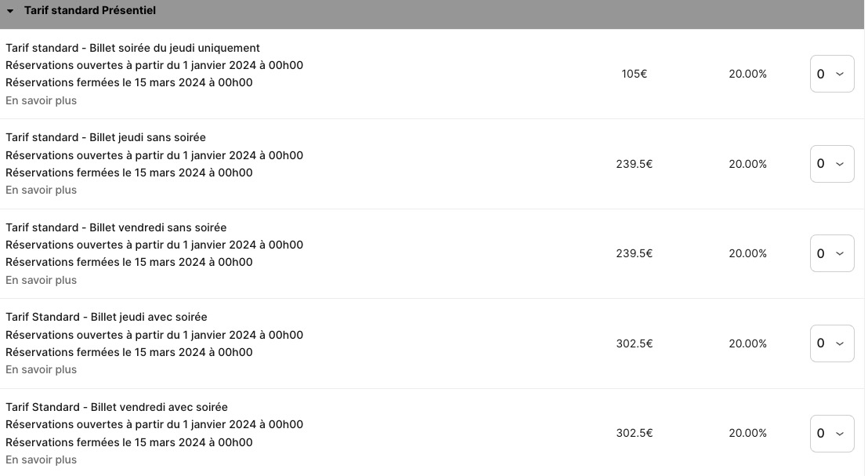Viewport: 868px width, 476px height.
Task: Open quantity dropdown for jeudi soirée uniquement ticket
Action: pyautogui.click(x=831, y=74)
